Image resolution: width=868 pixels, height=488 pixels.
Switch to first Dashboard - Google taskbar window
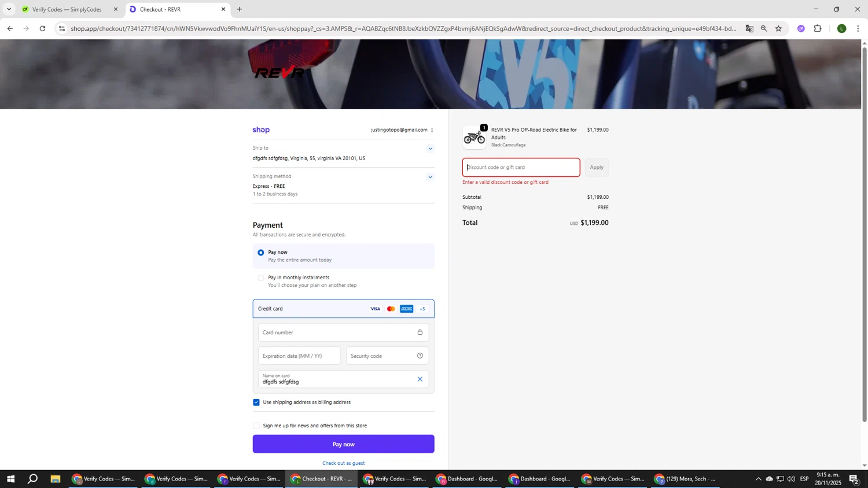(468, 479)
